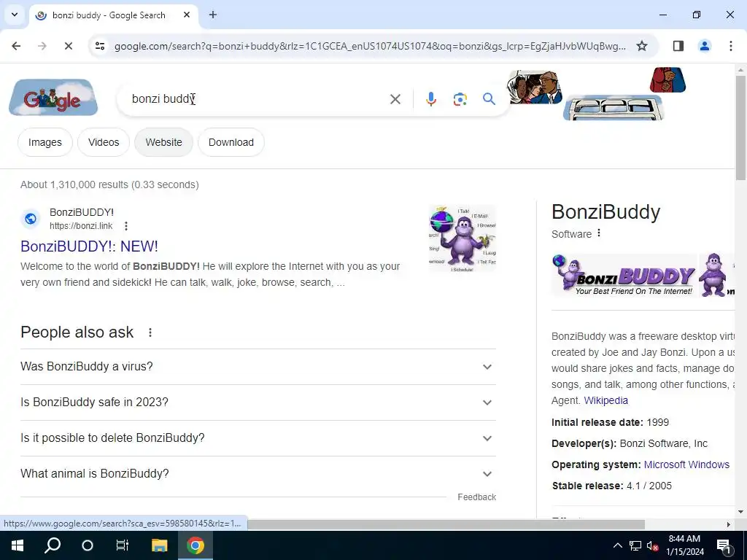Open the Microsoft Windows link
This screenshot has height=560, width=747.
(686, 464)
